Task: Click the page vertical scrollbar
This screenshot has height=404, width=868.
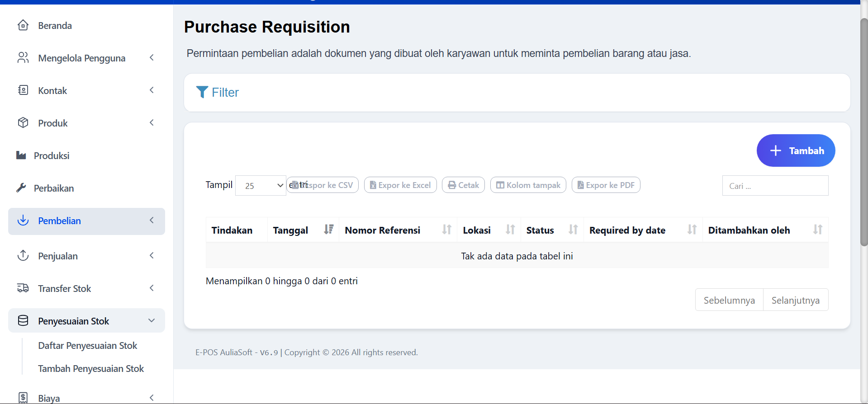Action: point(864,136)
